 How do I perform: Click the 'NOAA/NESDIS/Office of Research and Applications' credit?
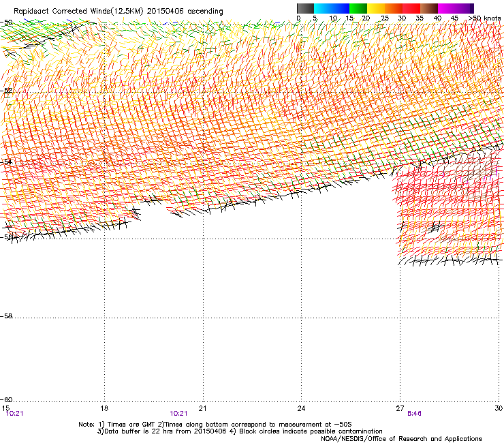click(401, 439)
